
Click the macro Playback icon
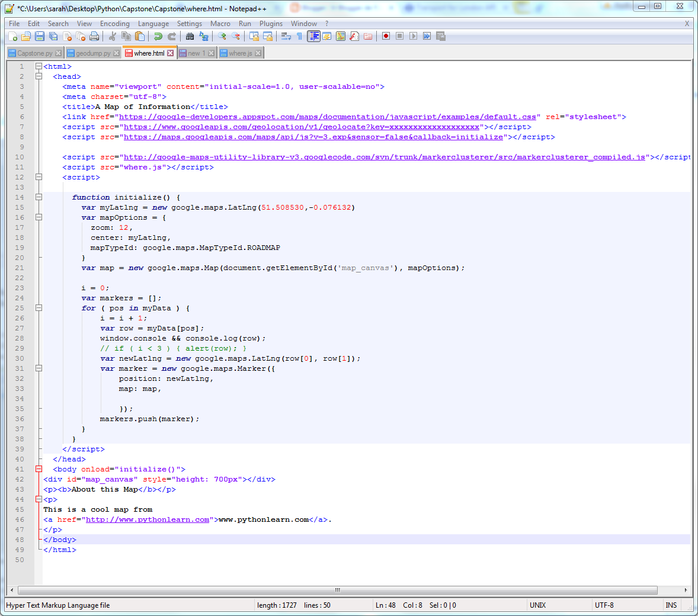[x=414, y=37]
